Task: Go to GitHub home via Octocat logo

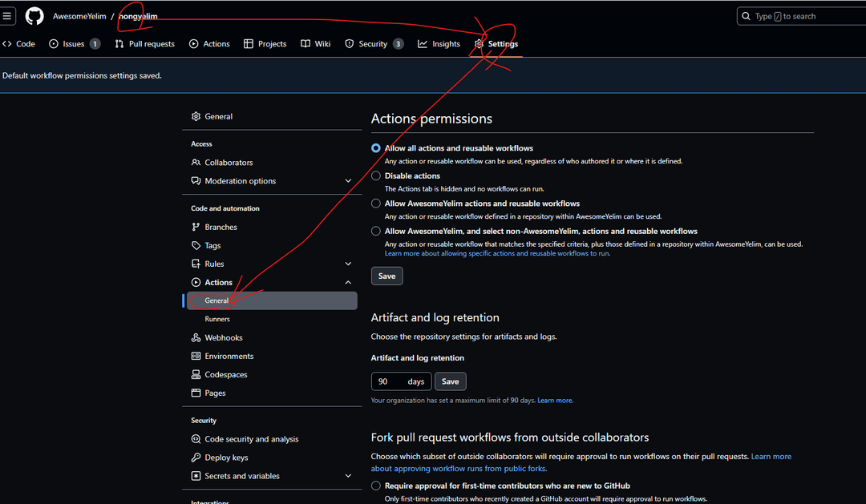Action: [x=34, y=16]
